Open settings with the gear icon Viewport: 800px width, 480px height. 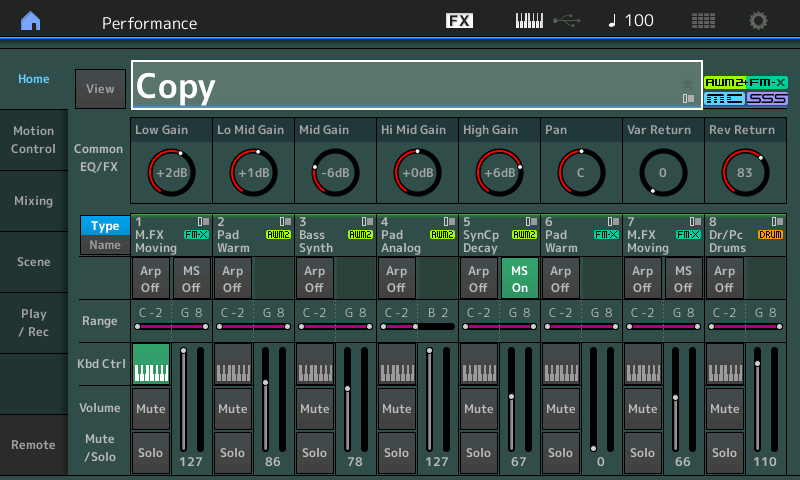tap(759, 21)
